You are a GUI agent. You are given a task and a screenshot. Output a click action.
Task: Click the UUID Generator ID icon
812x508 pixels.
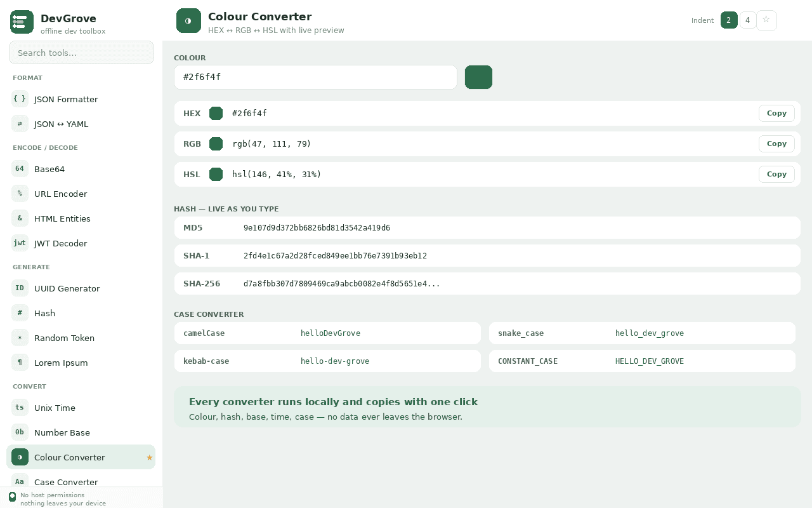(x=20, y=288)
